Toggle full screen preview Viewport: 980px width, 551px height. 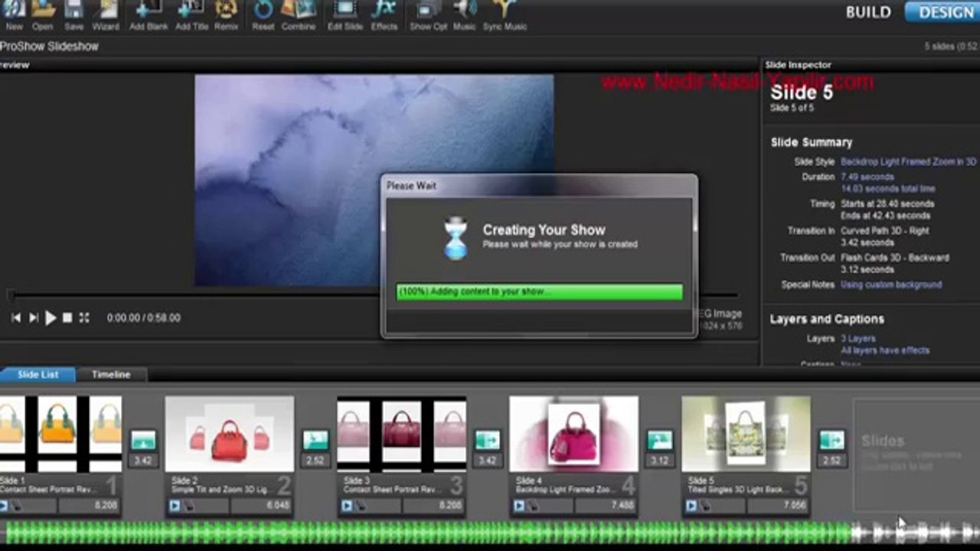pyautogui.click(x=84, y=318)
